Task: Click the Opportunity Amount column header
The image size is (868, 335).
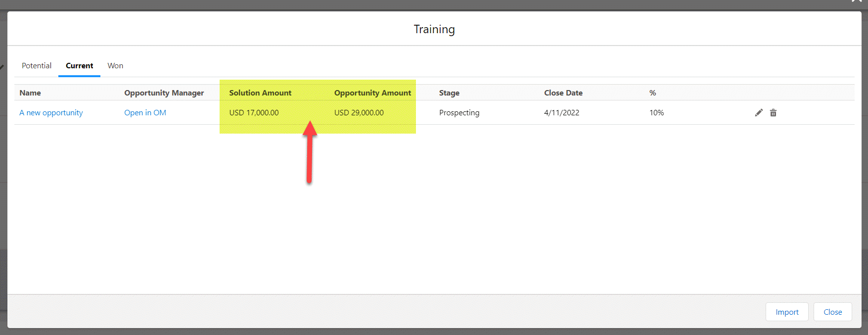Action: [x=372, y=93]
